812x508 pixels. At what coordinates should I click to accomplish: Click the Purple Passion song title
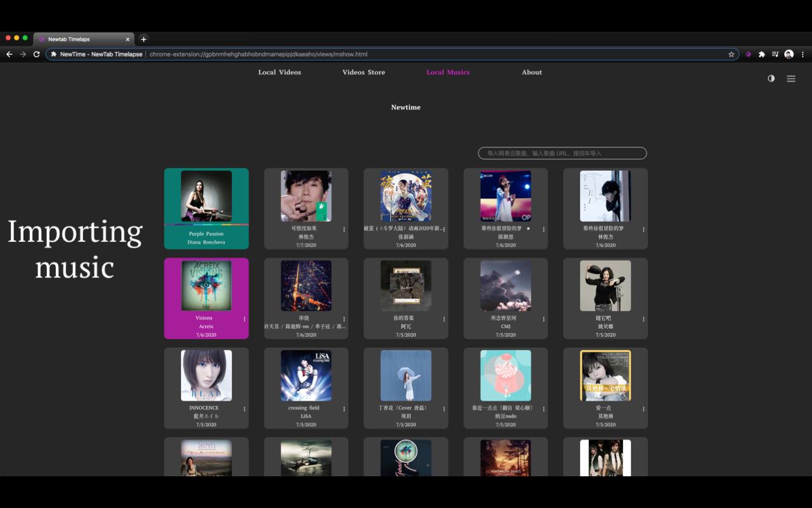point(206,234)
